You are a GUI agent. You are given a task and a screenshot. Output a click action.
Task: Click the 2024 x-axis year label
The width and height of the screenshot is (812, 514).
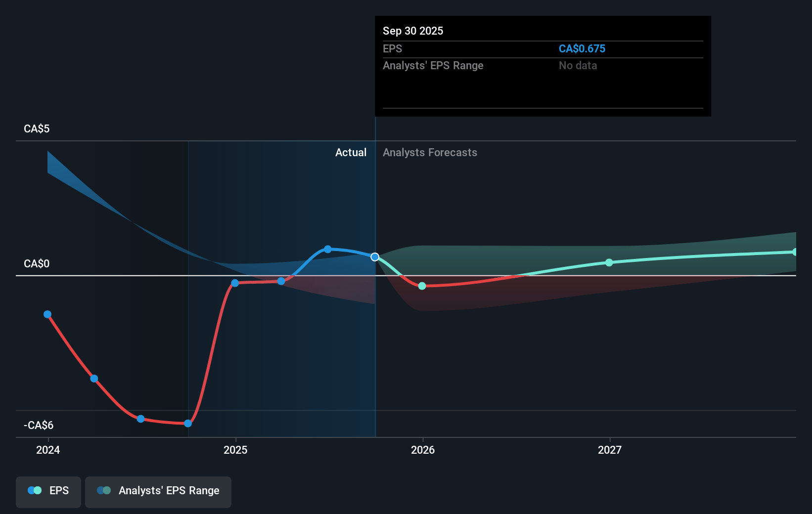pyautogui.click(x=48, y=450)
